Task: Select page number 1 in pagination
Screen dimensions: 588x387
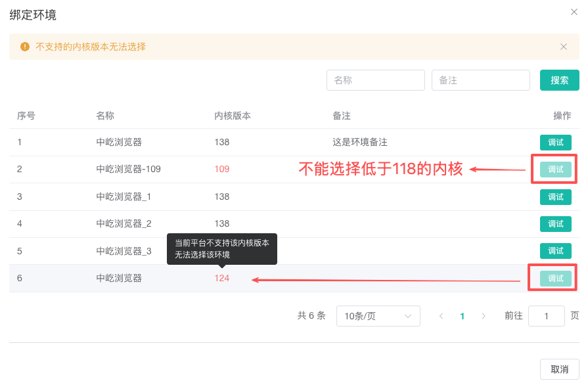Action: 462,316
